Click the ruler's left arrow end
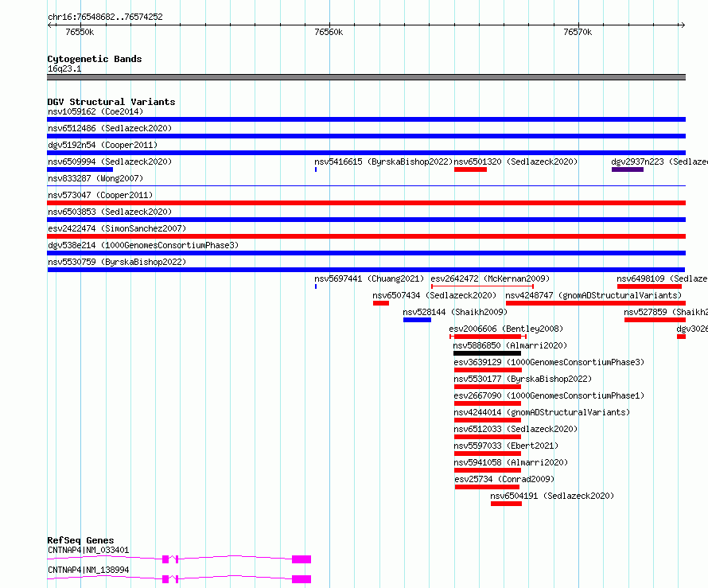The image size is (708, 588). point(49,25)
